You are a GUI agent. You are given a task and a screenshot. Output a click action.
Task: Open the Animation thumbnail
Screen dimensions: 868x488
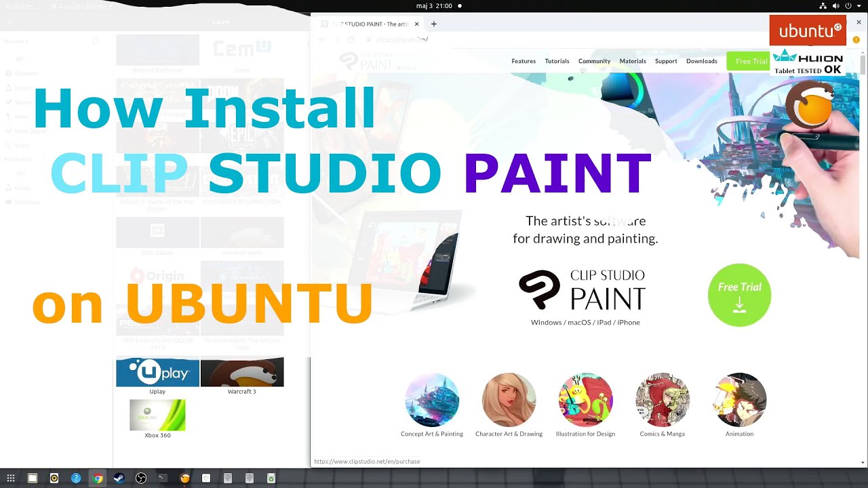(x=739, y=400)
